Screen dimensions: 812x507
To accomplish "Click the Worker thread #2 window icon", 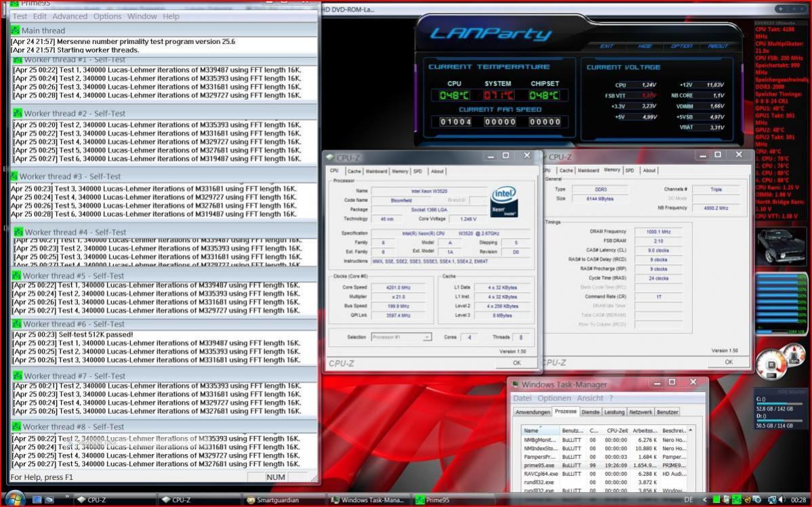I will (x=18, y=113).
